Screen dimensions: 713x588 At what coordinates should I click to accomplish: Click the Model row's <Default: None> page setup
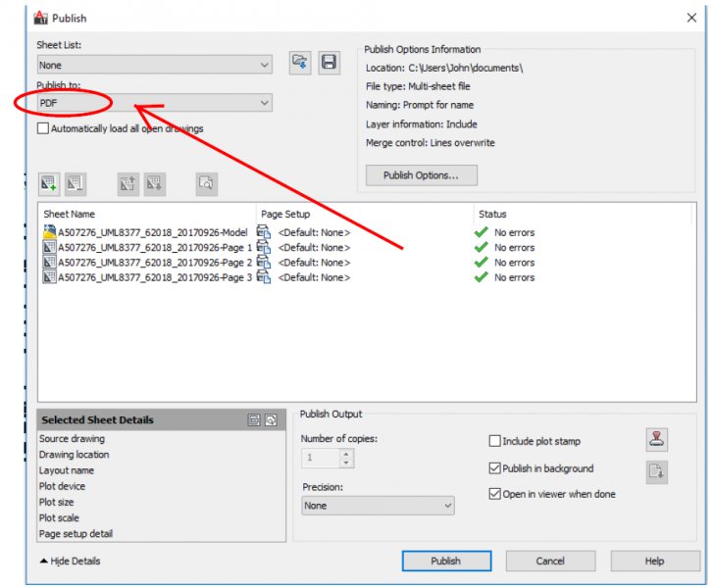point(314,232)
